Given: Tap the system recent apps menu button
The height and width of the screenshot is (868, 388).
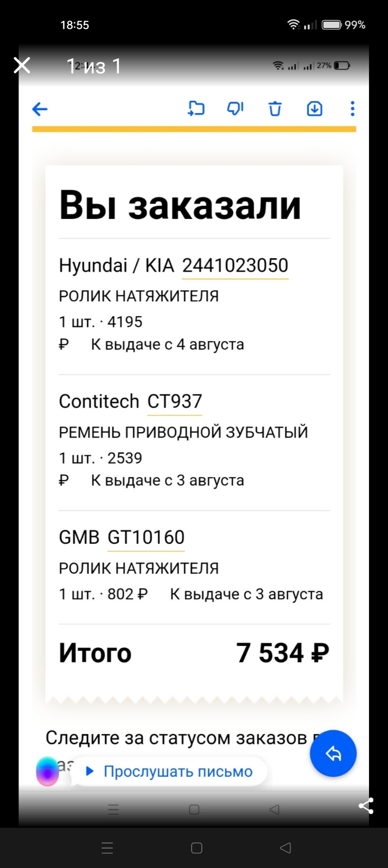Looking at the screenshot, I should [x=108, y=848].
